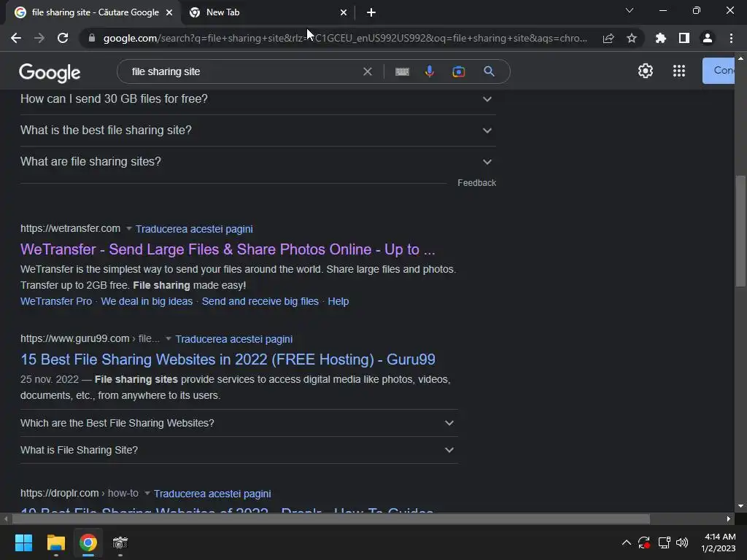The height and width of the screenshot is (560, 747).
Task: Click the blue sign-in button
Action: click(x=719, y=71)
